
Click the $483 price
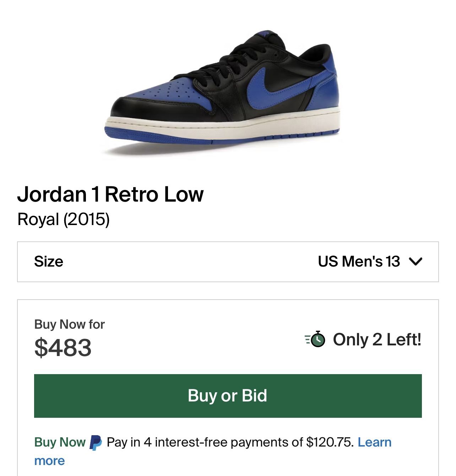pos(63,348)
